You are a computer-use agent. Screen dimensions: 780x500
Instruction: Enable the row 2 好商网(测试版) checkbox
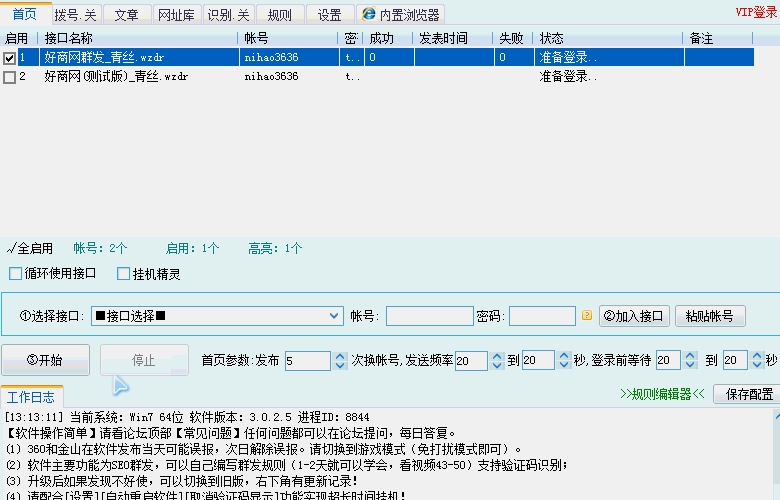click(x=10, y=76)
